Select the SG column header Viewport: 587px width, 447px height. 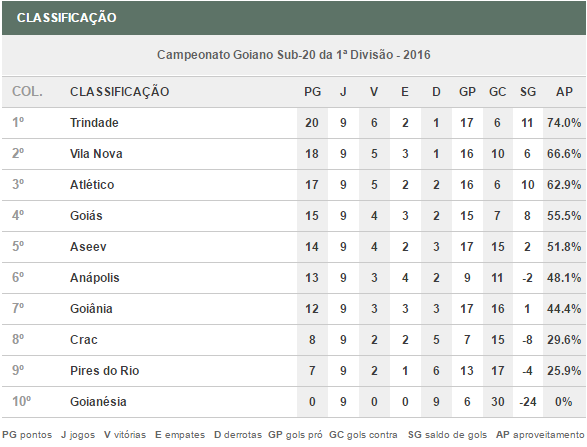[x=527, y=92]
